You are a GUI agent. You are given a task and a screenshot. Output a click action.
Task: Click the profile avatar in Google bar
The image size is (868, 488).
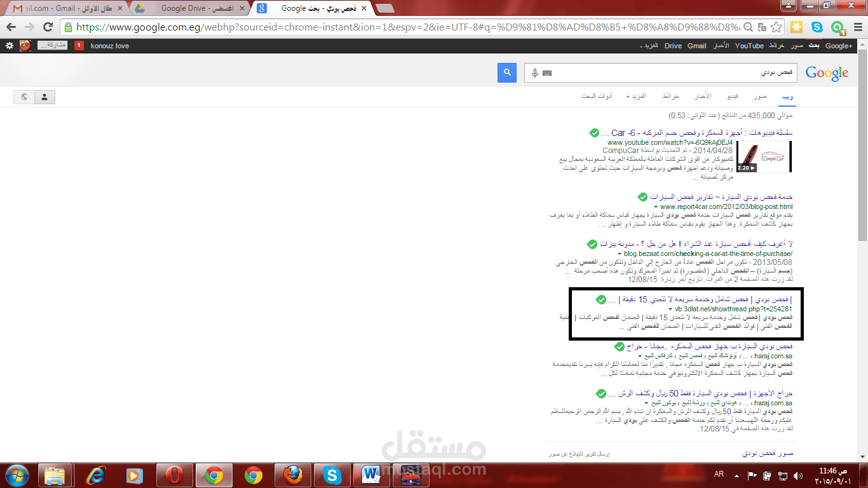click(x=25, y=46)
